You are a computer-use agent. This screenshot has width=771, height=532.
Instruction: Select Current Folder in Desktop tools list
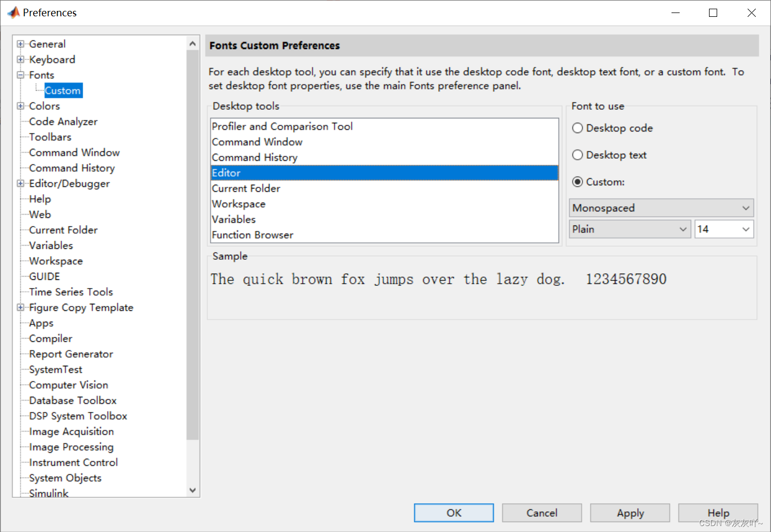384,189
